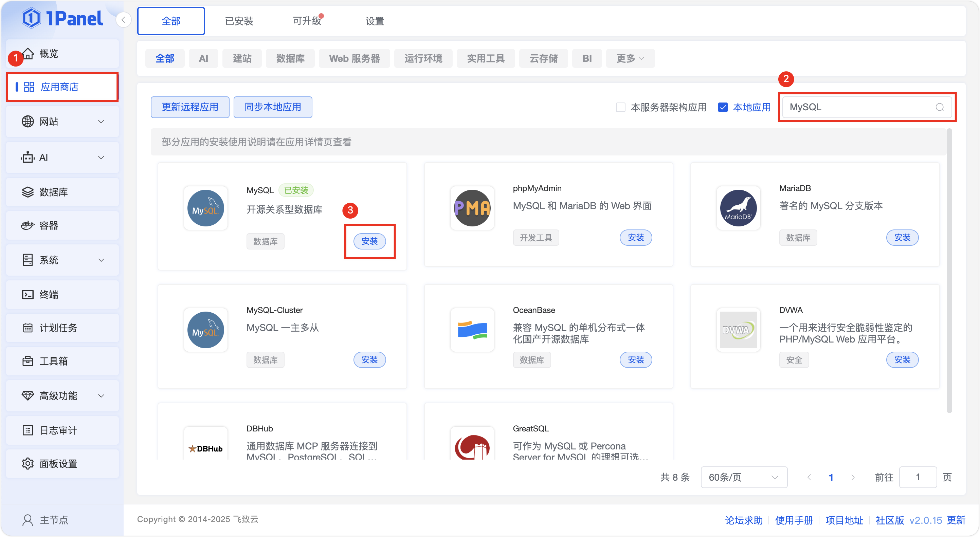Open the 工具箱 toolbox
The image size is (980, 537).
(x=53, y=361)
